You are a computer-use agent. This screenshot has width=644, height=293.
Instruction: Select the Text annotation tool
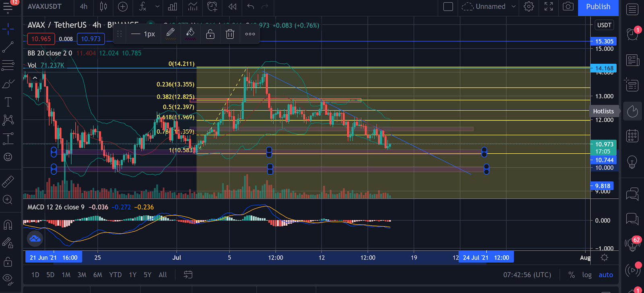8,102
